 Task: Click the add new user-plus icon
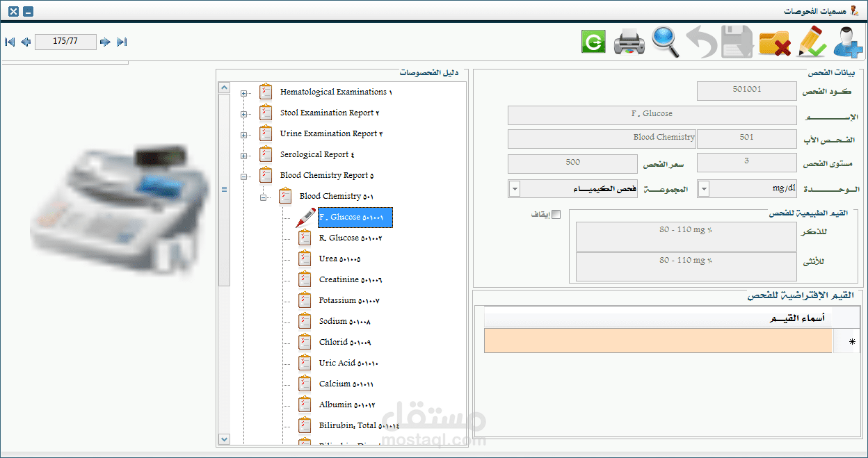click(847, 42)
